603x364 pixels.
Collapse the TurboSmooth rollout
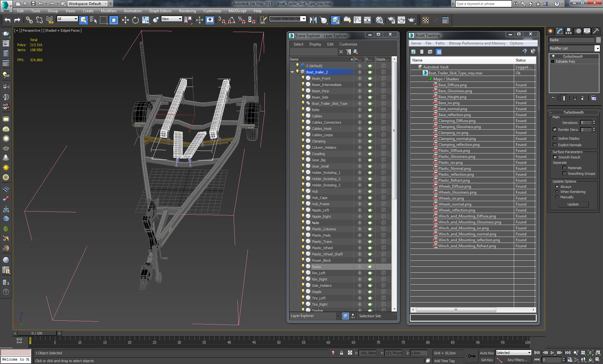(x=573, y=112)
